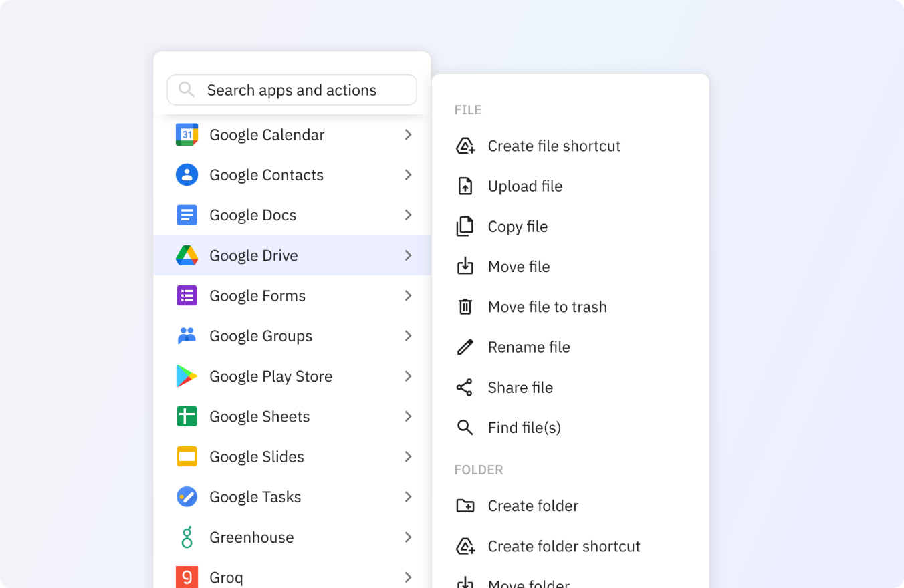Click the Copy file icon

point(465,227)
